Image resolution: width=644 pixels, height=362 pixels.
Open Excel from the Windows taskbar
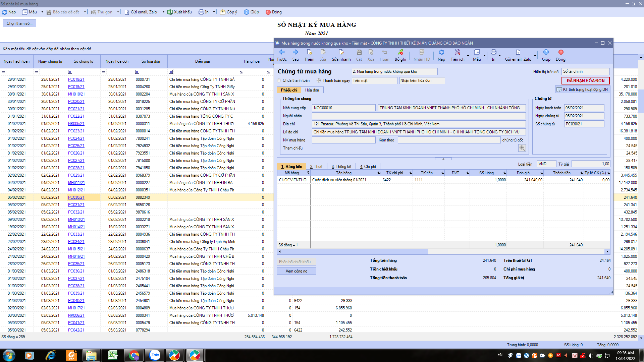[x=113, y=355]
